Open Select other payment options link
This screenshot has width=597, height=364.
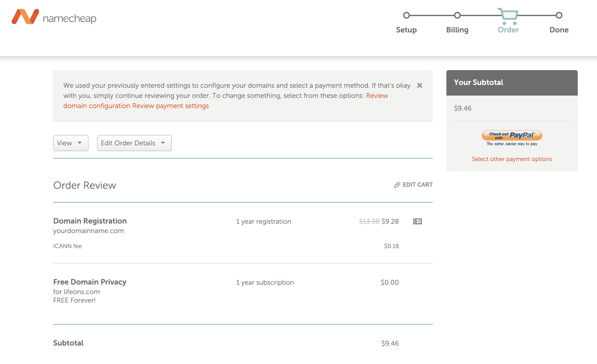click(x=512, y=159)
